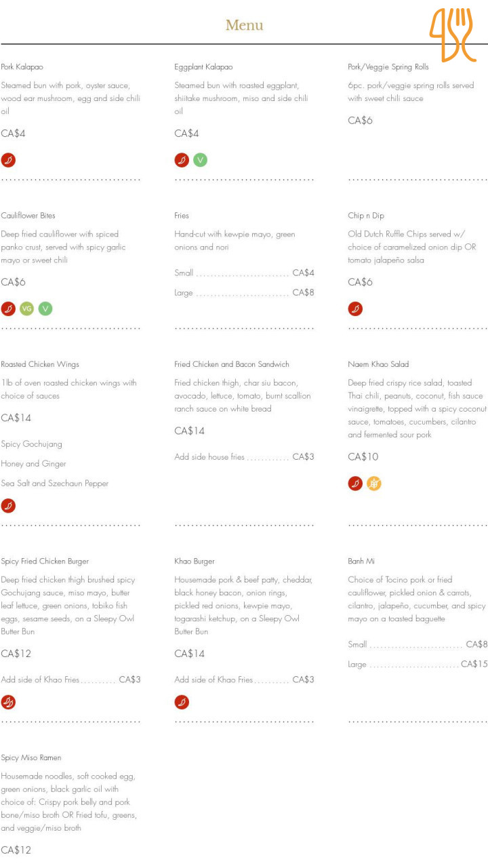Choose the Large fries CA$8 option

244,293
